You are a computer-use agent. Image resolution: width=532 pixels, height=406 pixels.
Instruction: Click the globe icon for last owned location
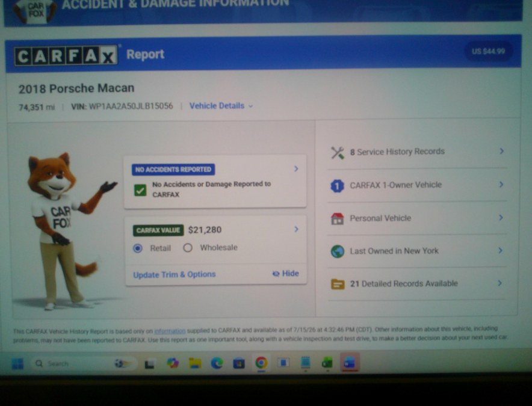[x=337, y=251]
